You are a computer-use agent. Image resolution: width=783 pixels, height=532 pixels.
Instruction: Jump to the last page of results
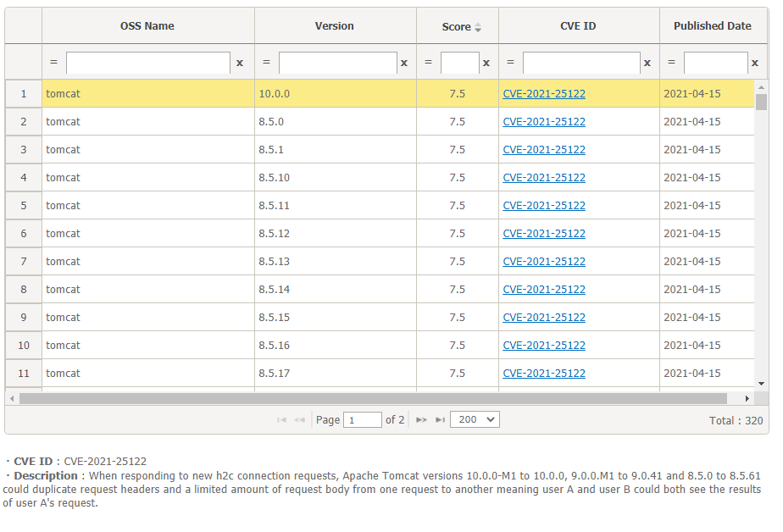coord(440,419)
